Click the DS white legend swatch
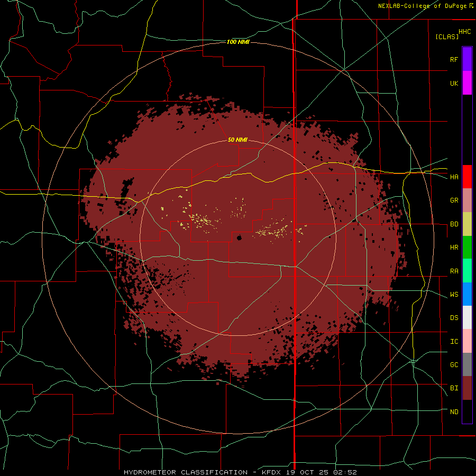The width and height of the screenshot is (476, 476). pos(467,317)
